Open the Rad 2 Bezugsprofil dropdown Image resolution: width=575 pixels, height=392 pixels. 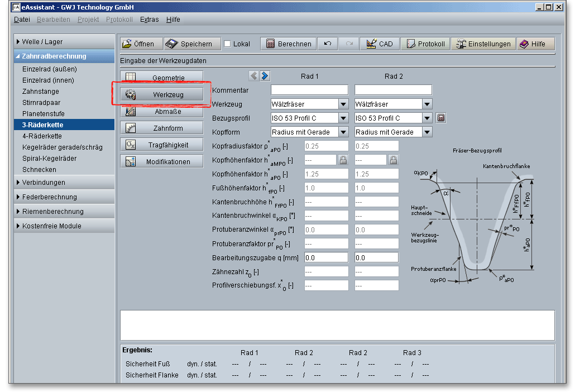coord(427,118)
